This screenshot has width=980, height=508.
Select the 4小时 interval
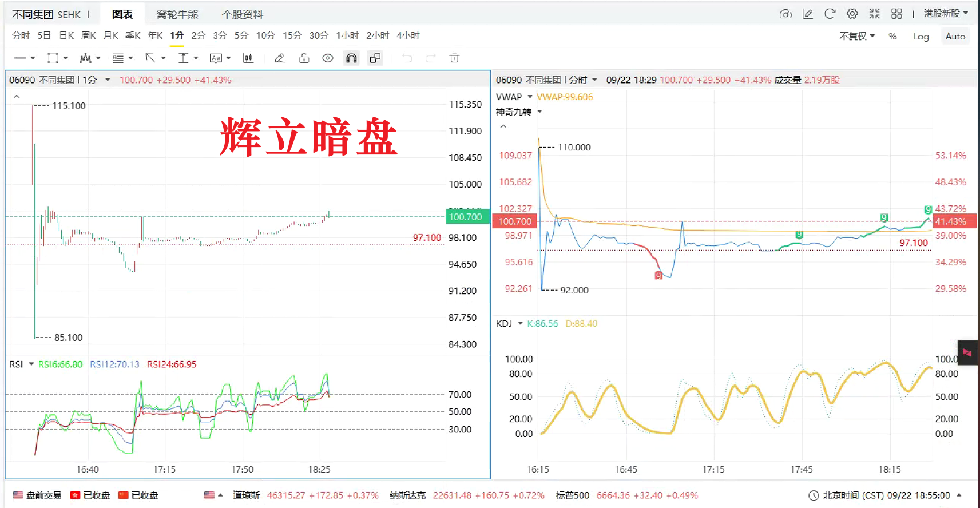point(408,35)
